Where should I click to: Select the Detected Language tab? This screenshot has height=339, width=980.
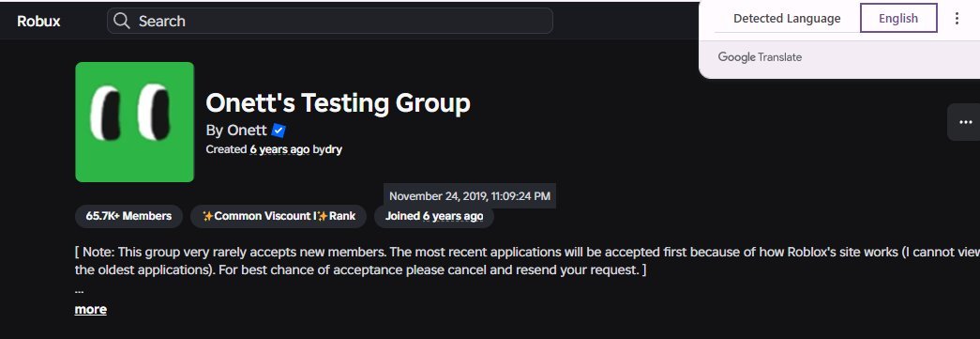point(786,18)
